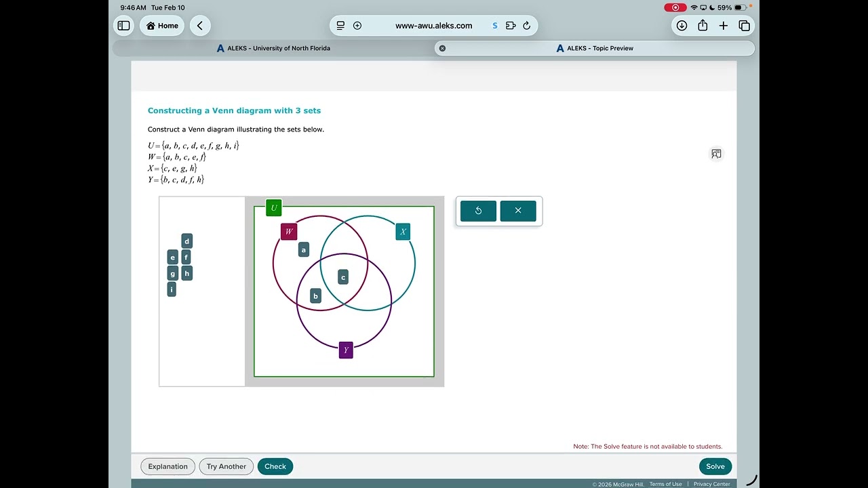868x488 pixels.
Task: Toggle the Safari sidebar icon
Action: [123, 26]
